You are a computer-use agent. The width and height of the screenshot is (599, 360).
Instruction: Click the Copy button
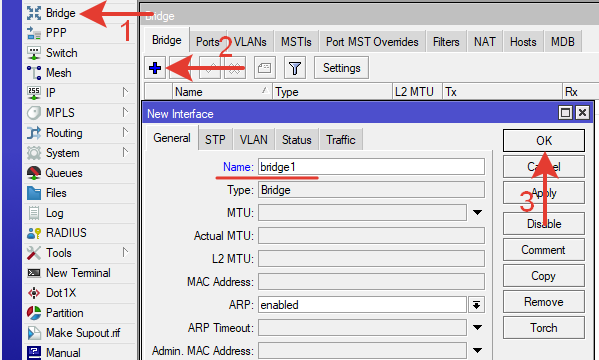[x=544, y=276]
